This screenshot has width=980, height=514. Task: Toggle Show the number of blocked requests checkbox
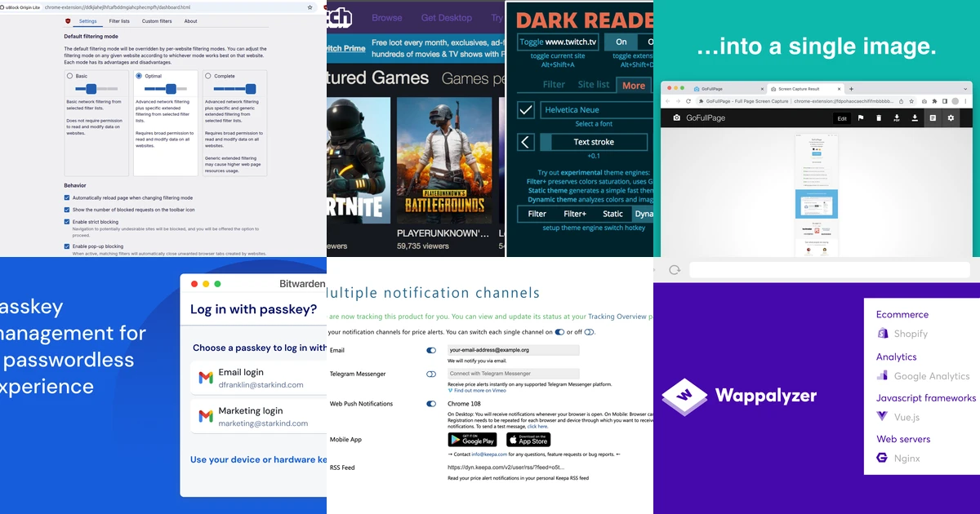click(67, 210)
